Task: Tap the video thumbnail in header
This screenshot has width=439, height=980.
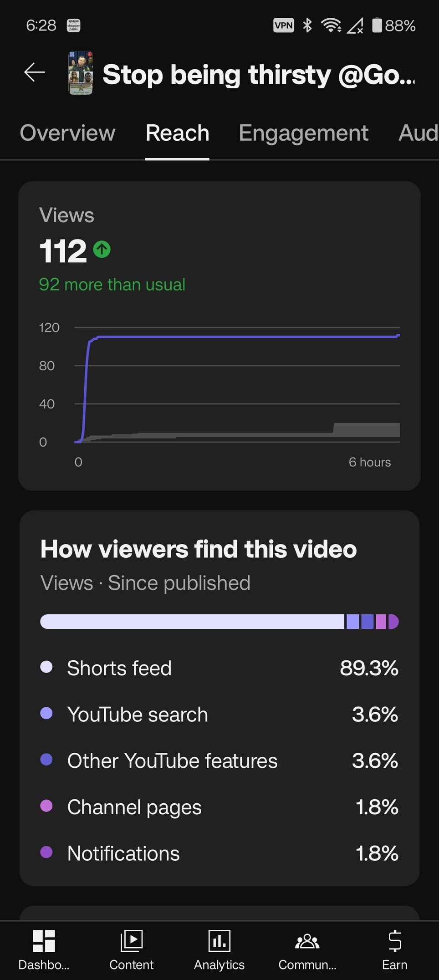Action: point(81,73)
